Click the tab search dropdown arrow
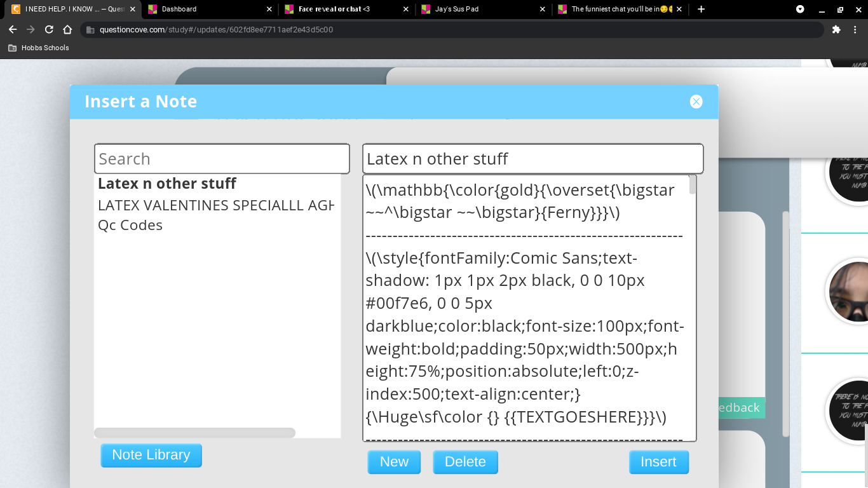 (800, 9)
